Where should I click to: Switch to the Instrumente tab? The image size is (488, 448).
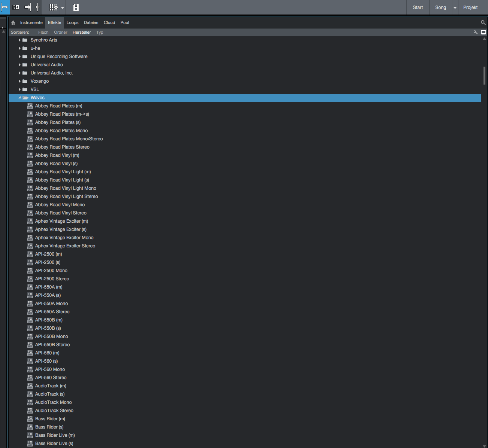[31, 23]
